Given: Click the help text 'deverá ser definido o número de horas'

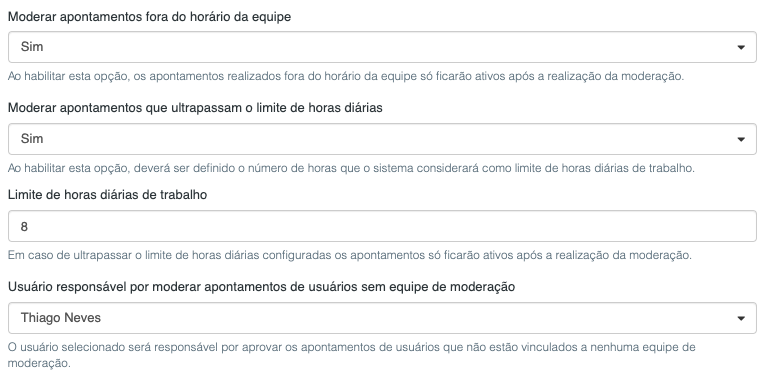Looking at the screenshot, I should click(351, 168).
